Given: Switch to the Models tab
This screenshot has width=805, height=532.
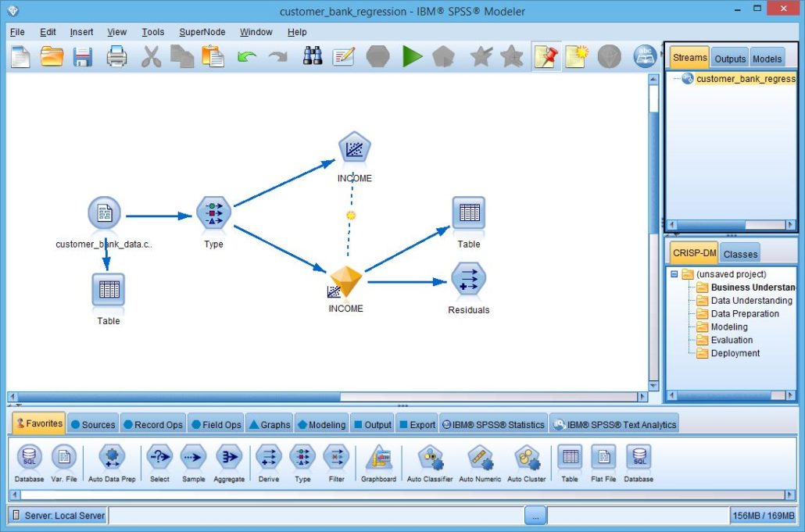Looking at the screenshot, I should pyautogui.click(x=767, y=59).
